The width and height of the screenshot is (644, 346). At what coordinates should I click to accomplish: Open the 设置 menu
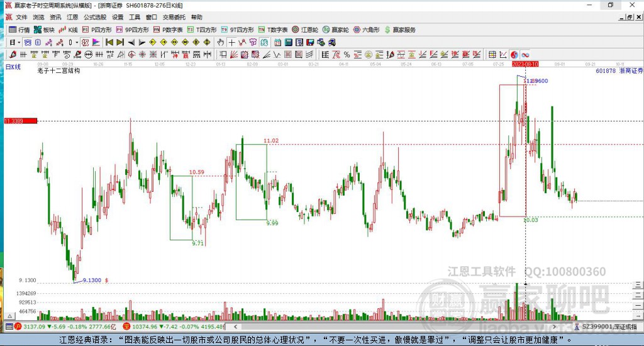coord(118,17)
